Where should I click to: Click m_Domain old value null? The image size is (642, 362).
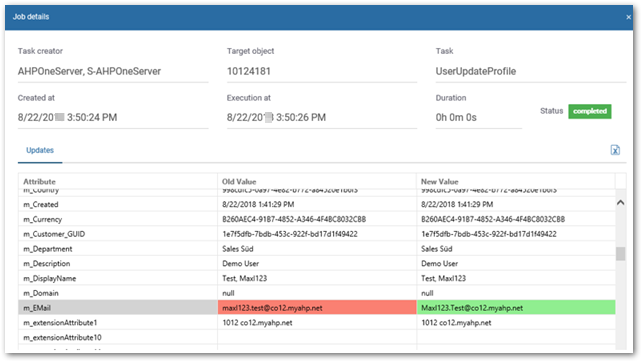[317, 293]
